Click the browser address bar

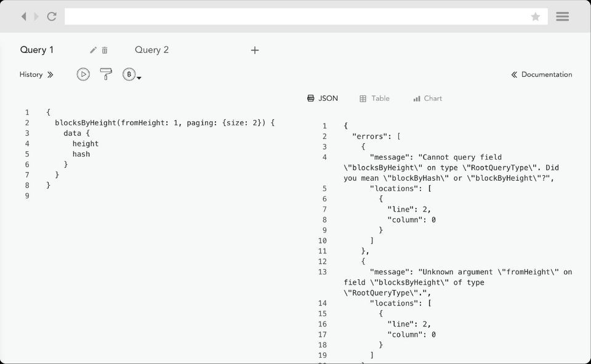(x=295, y=17)
